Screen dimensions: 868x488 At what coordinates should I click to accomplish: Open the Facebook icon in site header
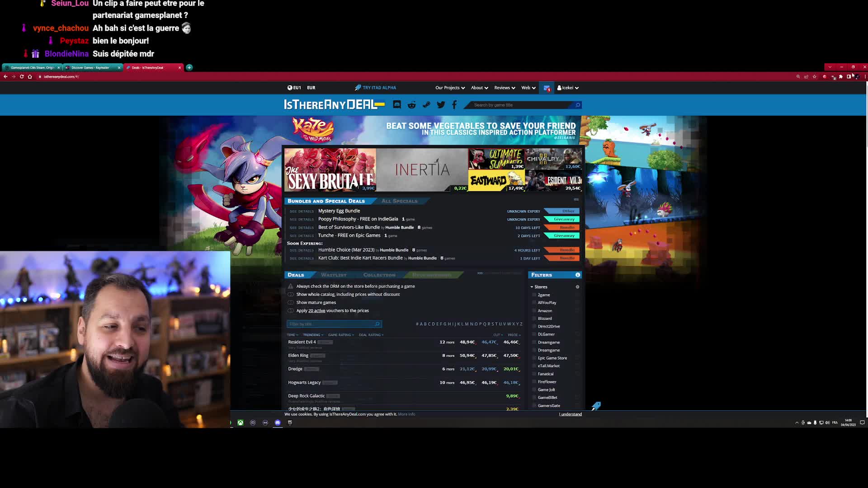click(454, 105)
